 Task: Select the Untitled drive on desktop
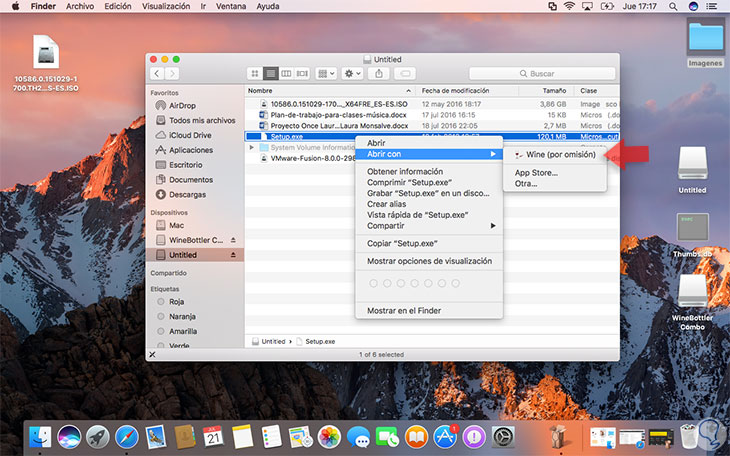(x=692, y=170)
